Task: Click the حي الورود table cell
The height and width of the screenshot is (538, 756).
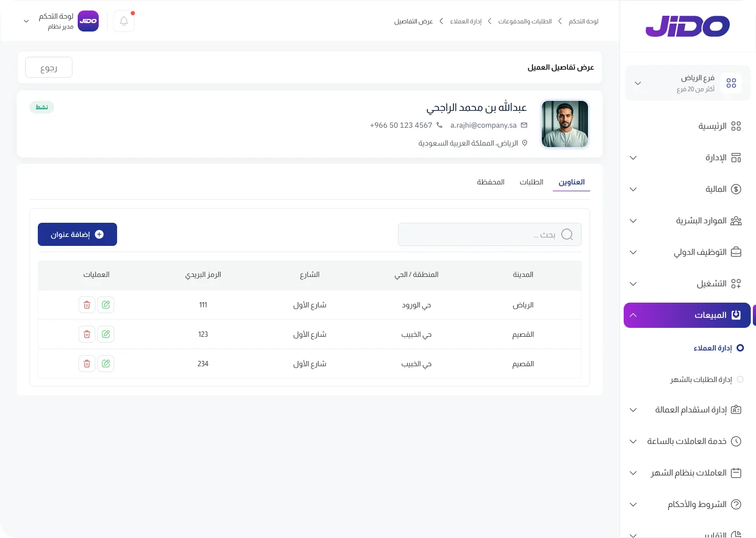Action: click(x=416, y=305)
